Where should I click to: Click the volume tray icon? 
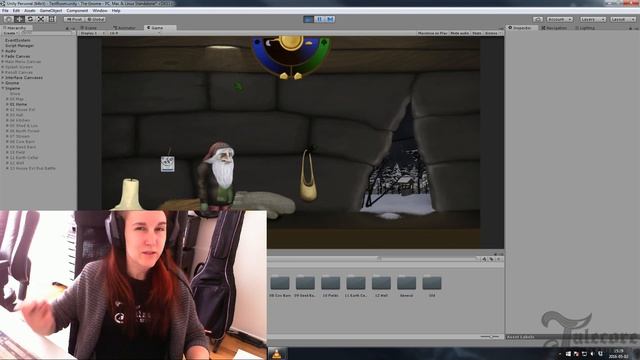[x=592, y=353]
